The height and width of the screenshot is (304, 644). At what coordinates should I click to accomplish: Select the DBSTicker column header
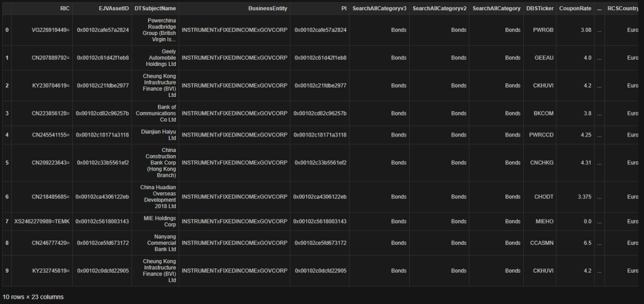[539, 8]
